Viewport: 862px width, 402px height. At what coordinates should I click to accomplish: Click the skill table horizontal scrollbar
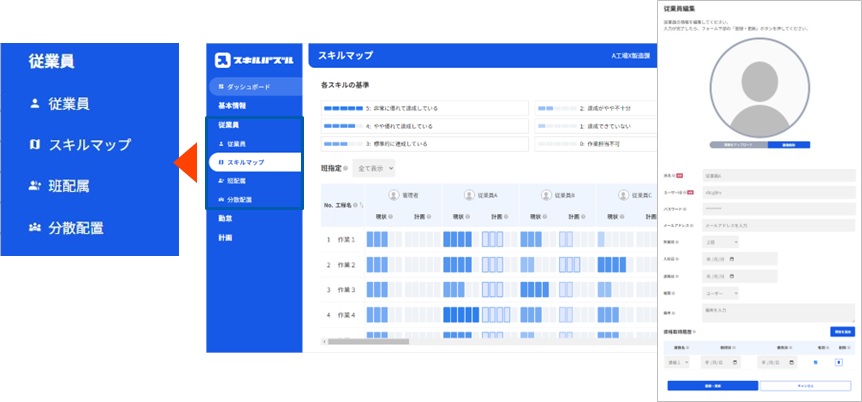[x=368, y=342]
